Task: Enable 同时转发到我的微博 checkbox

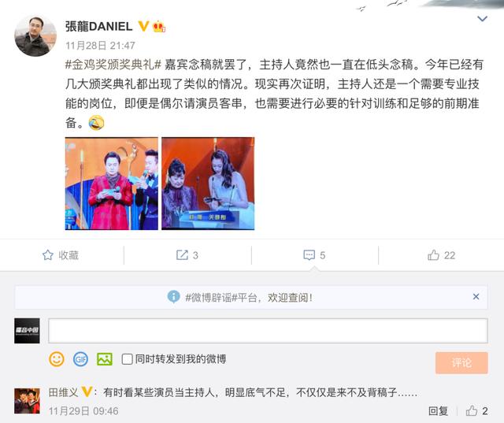Action: (x=127, y=359)
